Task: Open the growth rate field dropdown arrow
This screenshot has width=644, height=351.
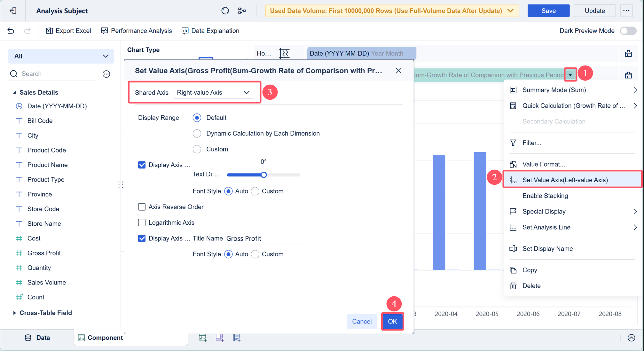Action: point(570,75)
